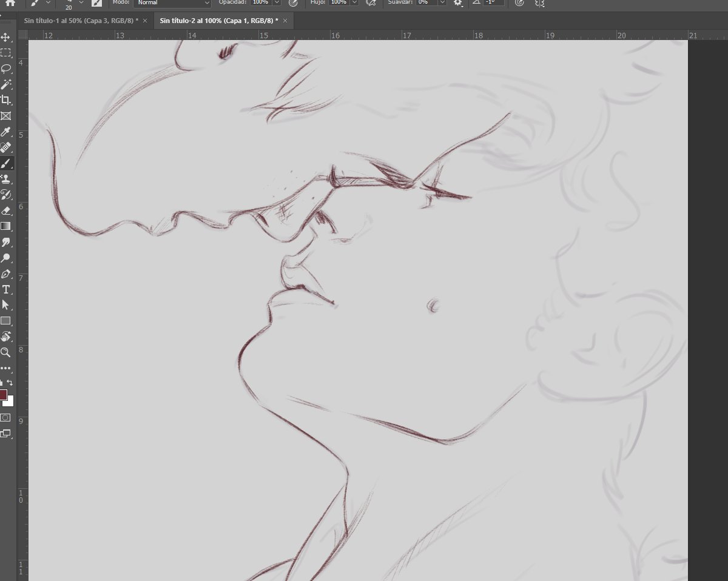Select the Zoom tool

point(6,352)
